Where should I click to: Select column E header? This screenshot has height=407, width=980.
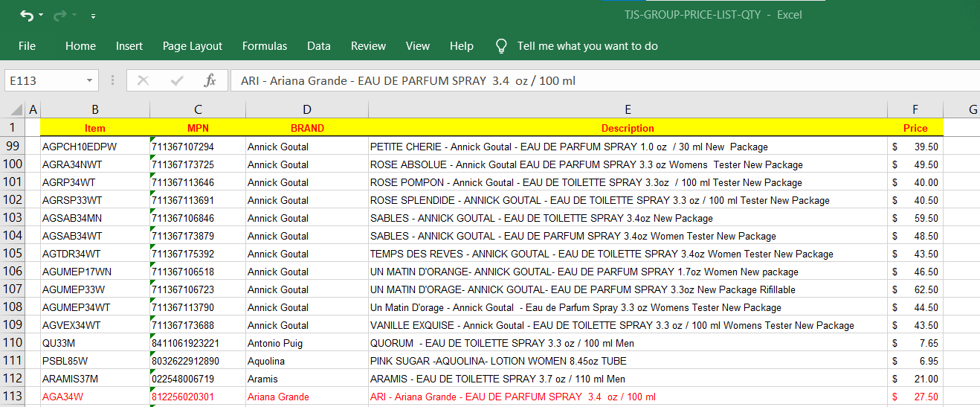click(628, 109)
